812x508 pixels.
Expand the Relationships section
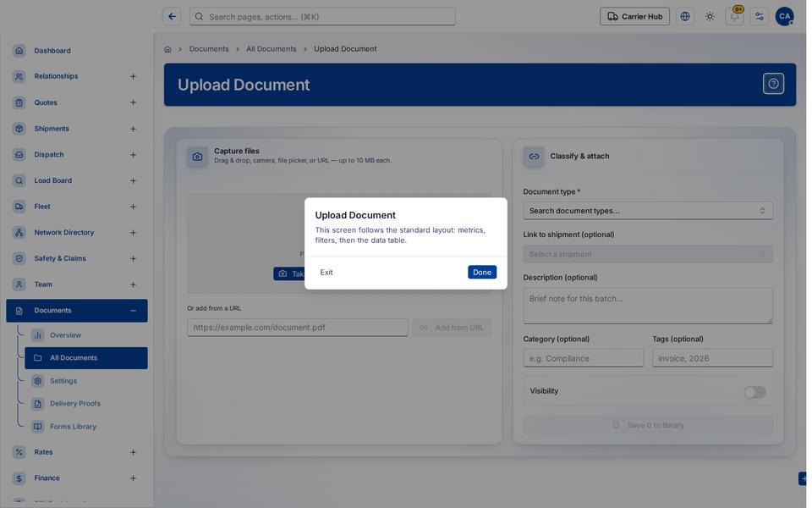(x=133, y=77)
